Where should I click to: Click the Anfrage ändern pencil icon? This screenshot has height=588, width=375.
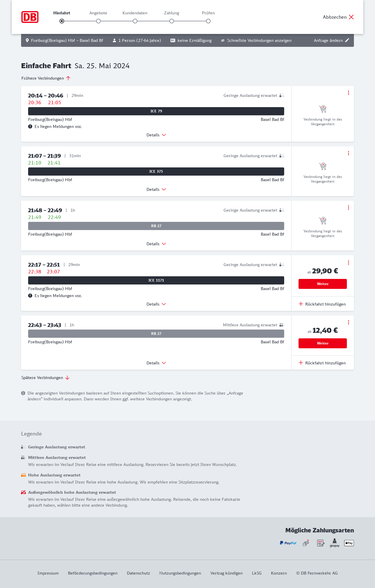tap(347, 40)
